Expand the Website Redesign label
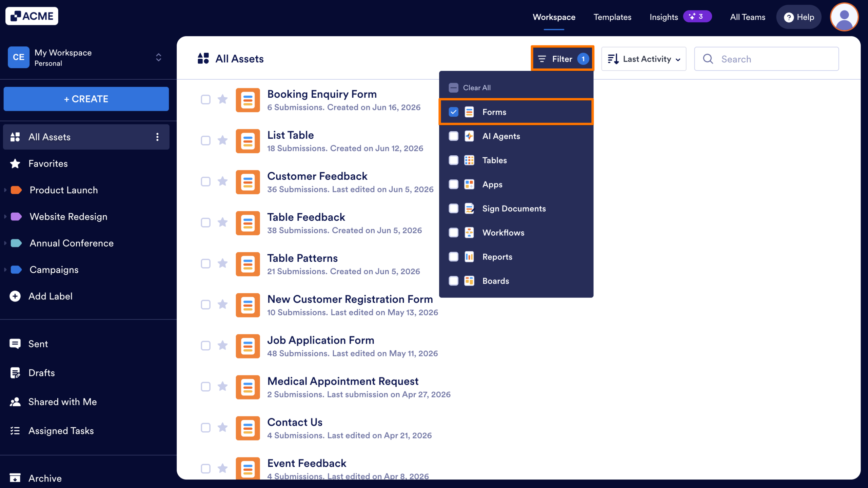This screenshot has width=868, height=488. click(x=5, y=217)
